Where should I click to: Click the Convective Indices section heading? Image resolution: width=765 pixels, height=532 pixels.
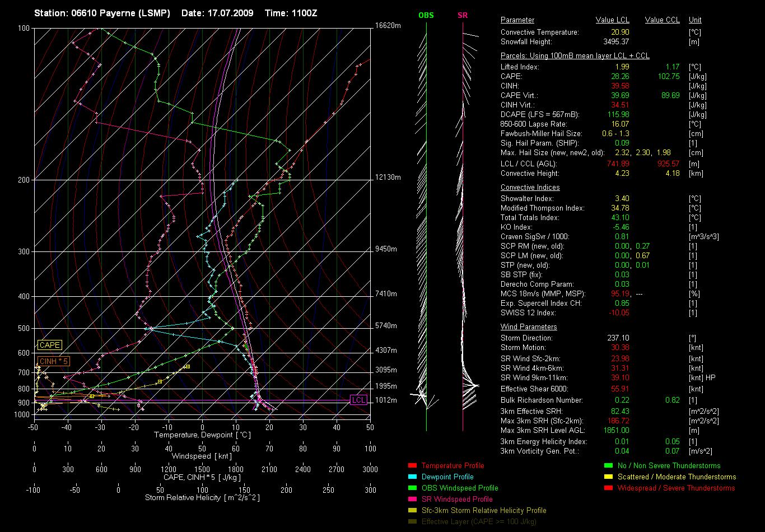[530, 188]
